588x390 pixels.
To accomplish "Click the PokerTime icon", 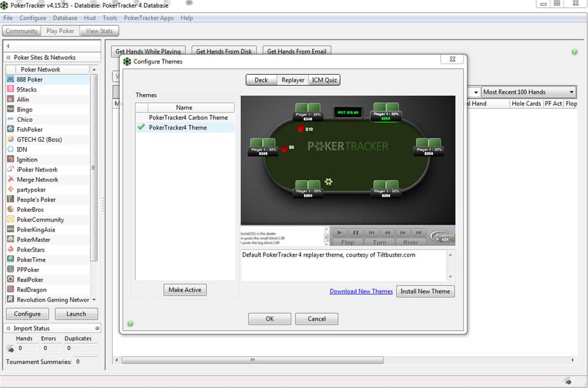I will point(11,259).
